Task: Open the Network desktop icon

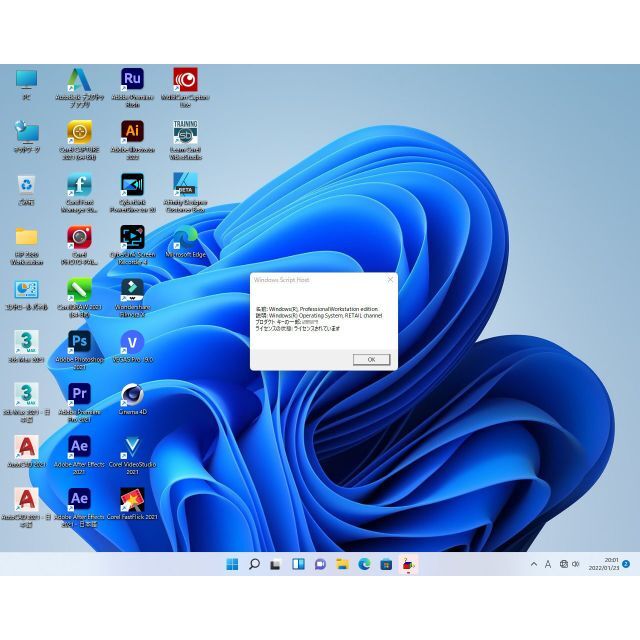Action: click(x=27, y=137)
